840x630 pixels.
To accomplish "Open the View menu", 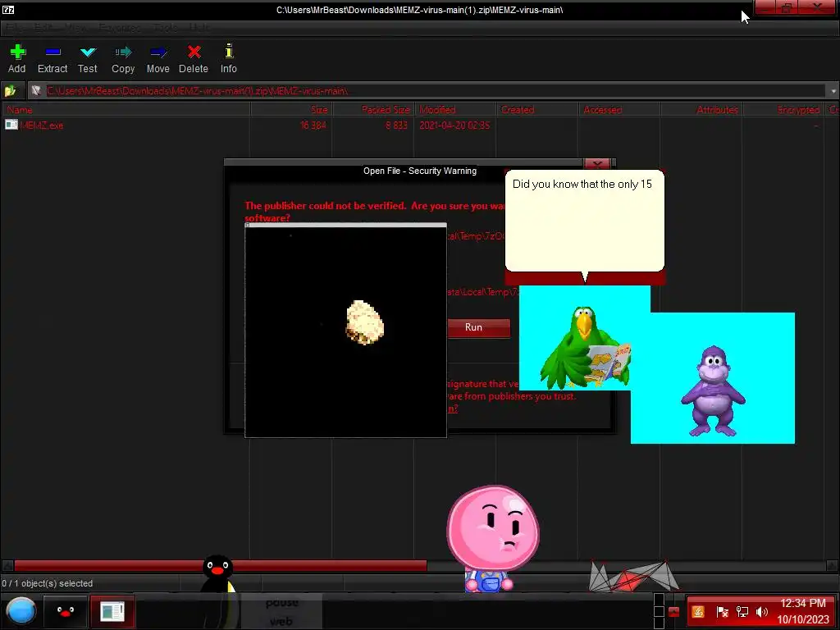I will (75, 27).
